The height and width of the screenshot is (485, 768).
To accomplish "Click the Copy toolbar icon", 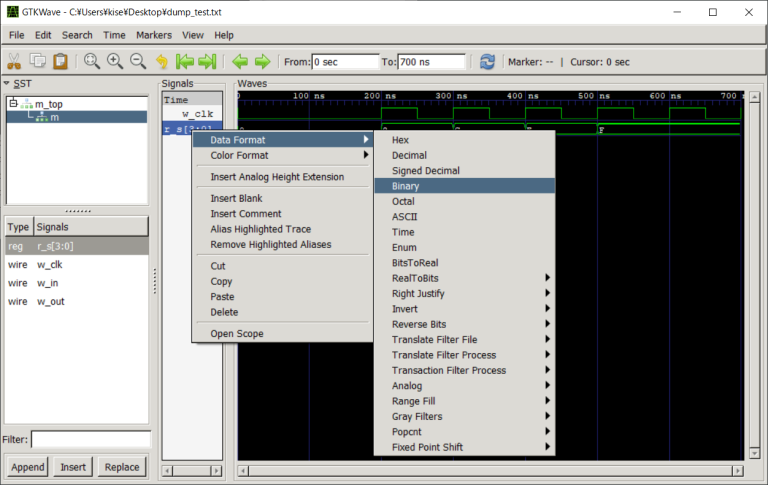I will tap(37, 62).
